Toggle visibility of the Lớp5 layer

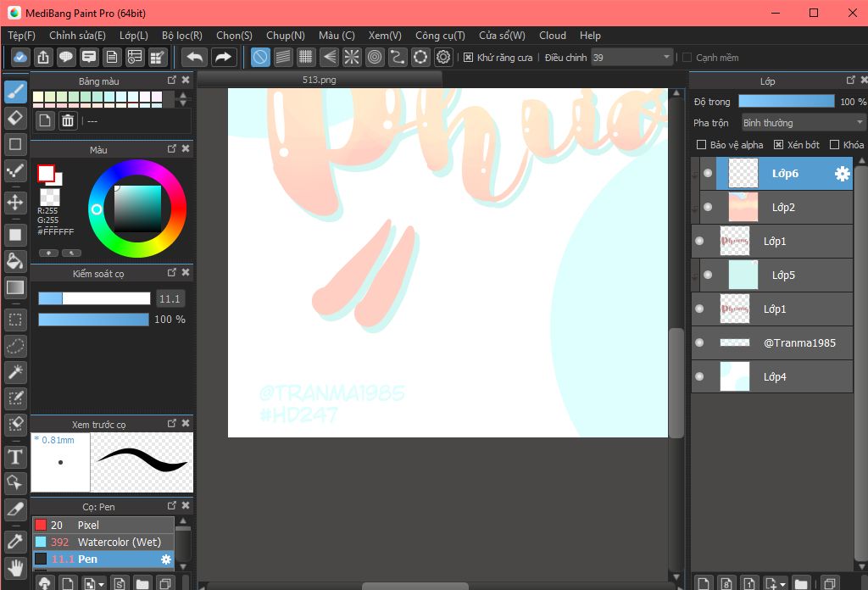(x=708, y=275)
